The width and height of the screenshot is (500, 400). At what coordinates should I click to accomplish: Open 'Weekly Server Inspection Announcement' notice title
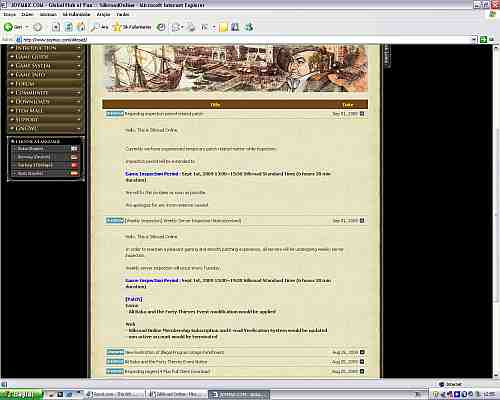click(183, 221)
